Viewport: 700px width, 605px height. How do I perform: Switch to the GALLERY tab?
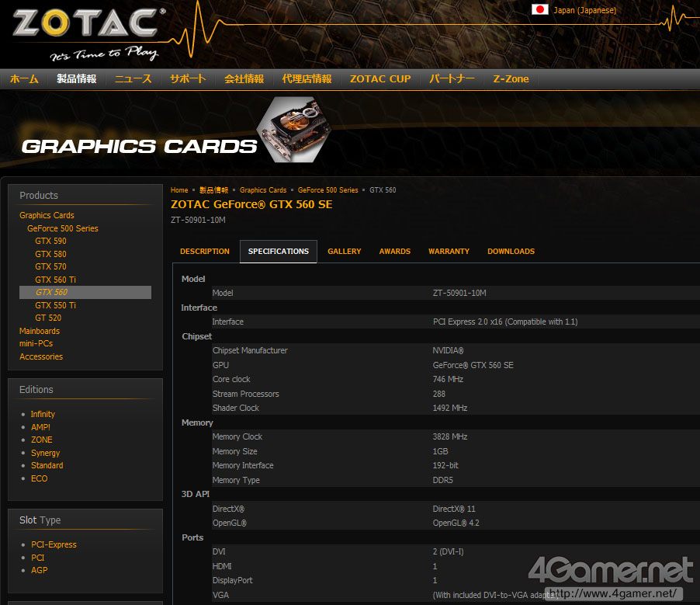click(x=345, y=252)
